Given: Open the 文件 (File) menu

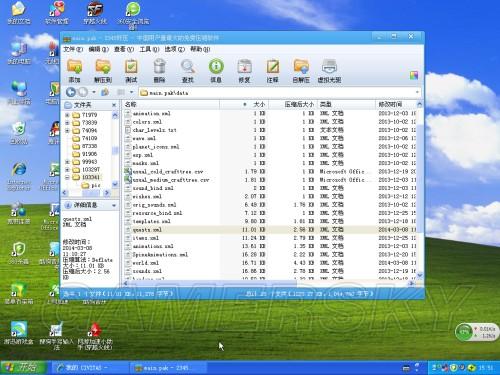Looking at the screenshot, I should 73,49.
